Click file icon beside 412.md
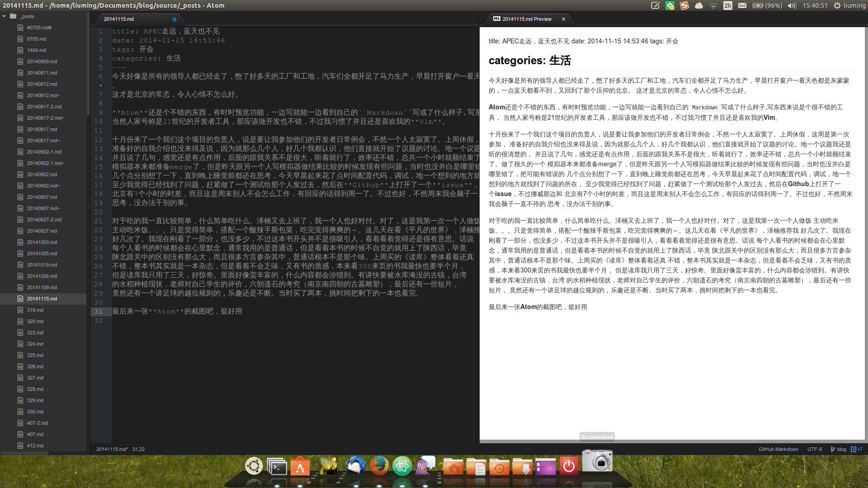Screen dimensions: 868x488 coord(20,446)
